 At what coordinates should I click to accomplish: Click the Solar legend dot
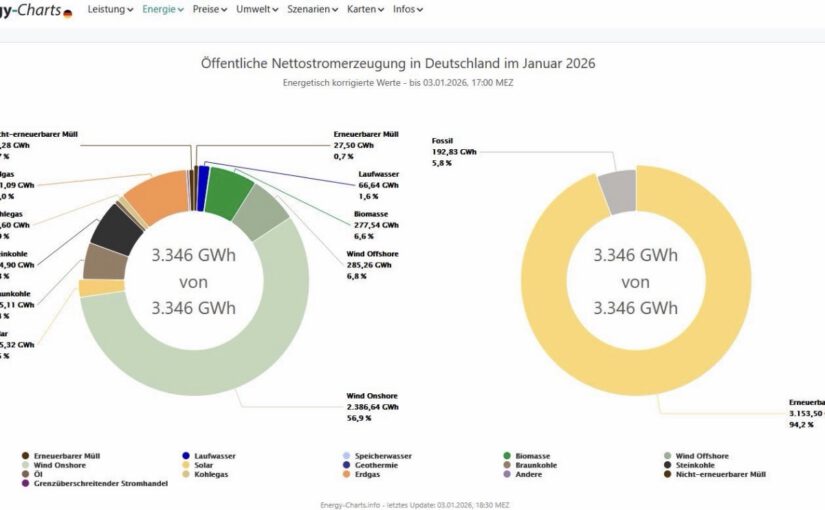(186, 465)
